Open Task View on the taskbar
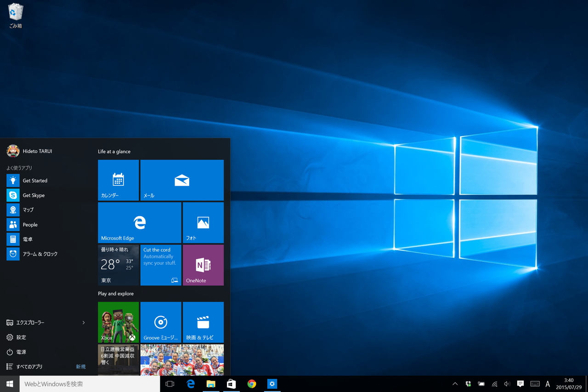The width and height of the screenshot is (588, 392). click(x=170, y=384)
